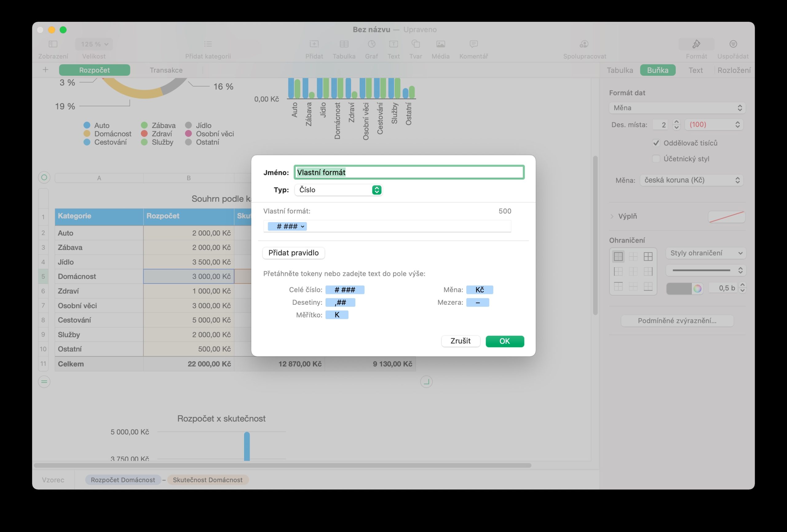Open the Spolupracovat collaboration icon

tap(584, 44)
